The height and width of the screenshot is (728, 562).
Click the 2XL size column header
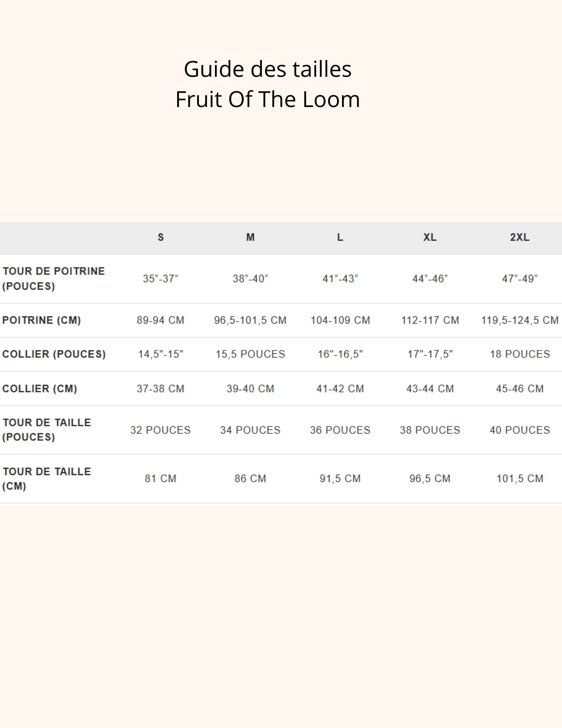519,237
